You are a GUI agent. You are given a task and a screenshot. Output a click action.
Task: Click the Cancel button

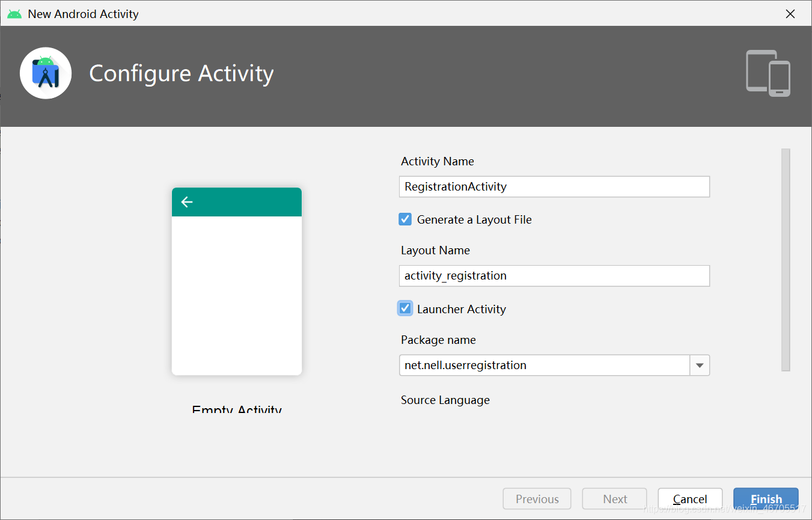690,499
